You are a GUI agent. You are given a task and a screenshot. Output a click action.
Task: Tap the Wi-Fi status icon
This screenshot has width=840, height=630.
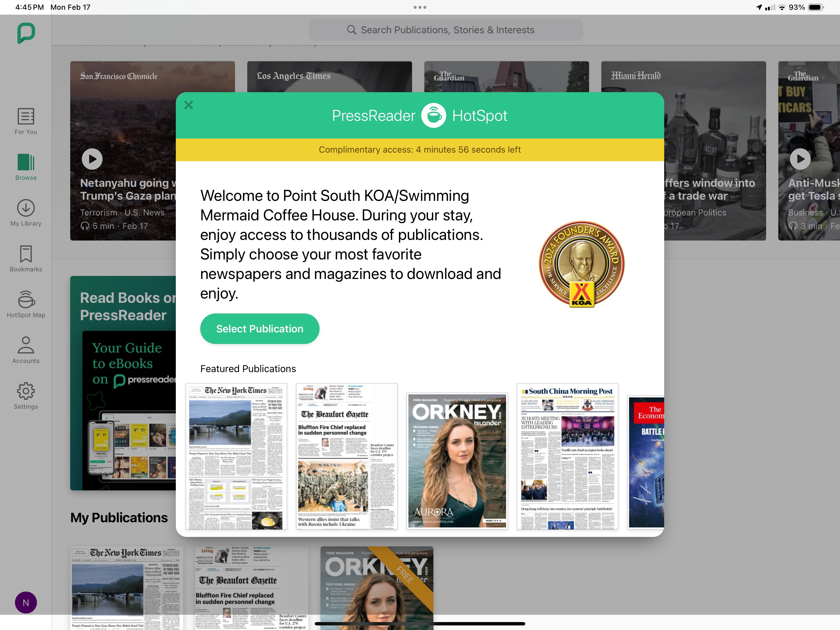point(782,7)
